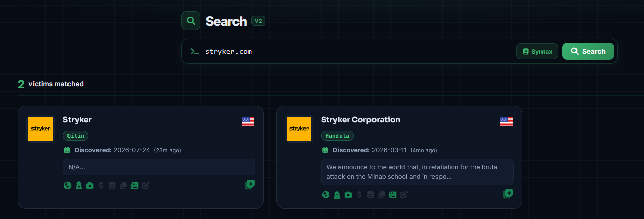644x219 pixels.
Task: Click the Discovered 2026-07-24 date text
Action: (112, 150)
